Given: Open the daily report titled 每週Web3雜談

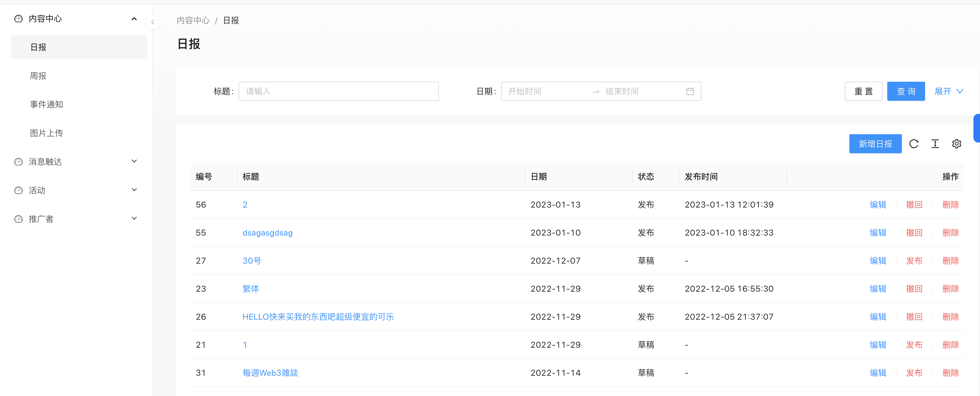Looking at the screenshot, I should [x=270, y=373].
